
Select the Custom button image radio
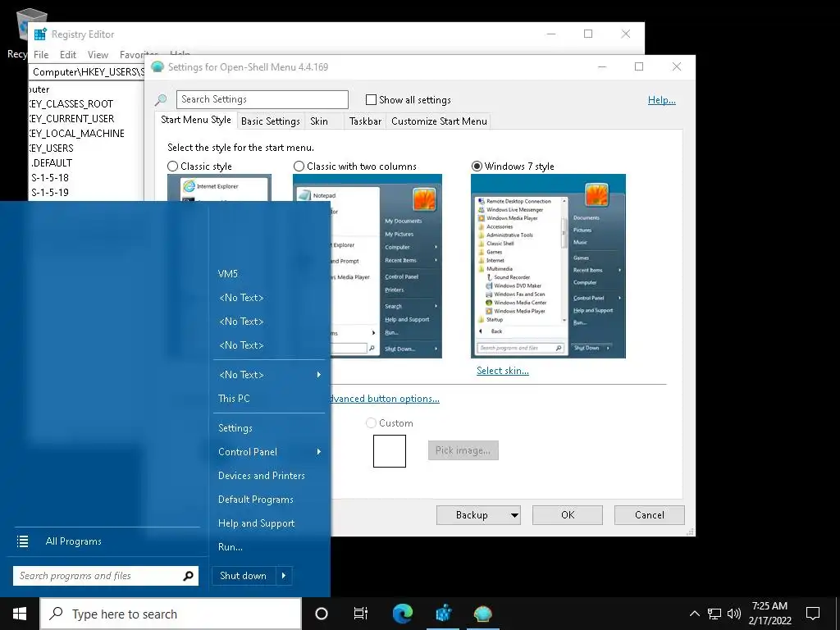click(x=371, y=423)
